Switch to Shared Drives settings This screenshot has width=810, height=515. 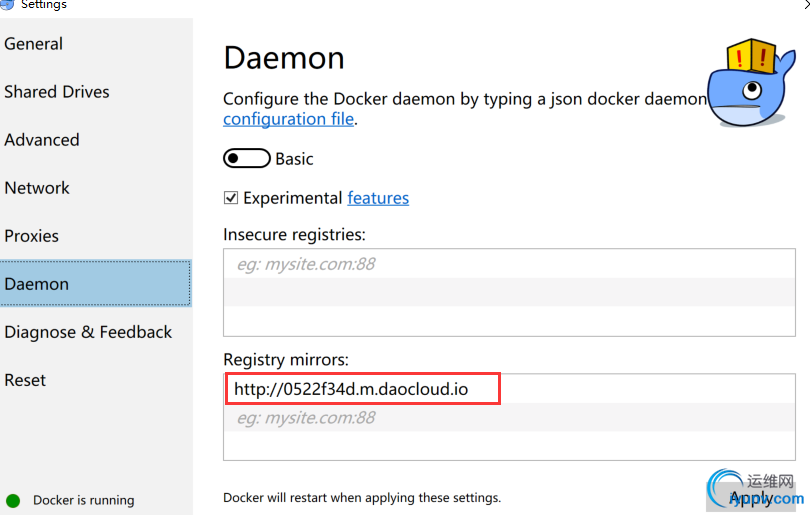pos(57,92)
